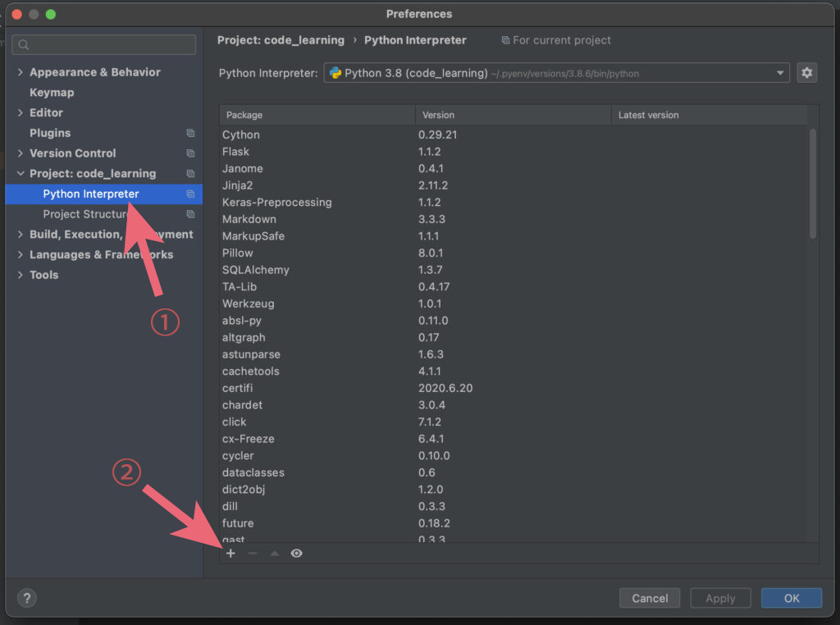Click the project-level icon beside Project: code_learning
840x625 pixels.
pyautogui.click(x=190, y=174)
